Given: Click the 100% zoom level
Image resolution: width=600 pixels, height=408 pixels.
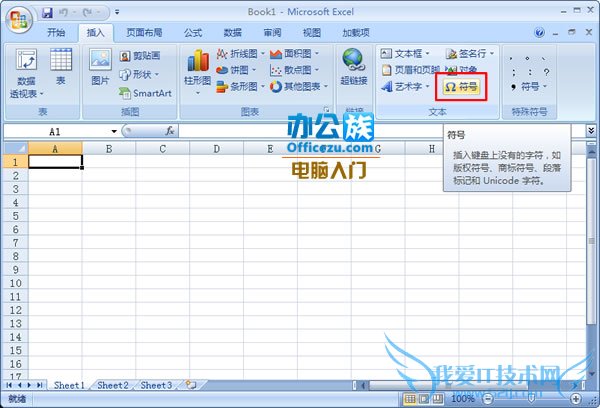Looking at the screenshot, I should pos(463,399).
